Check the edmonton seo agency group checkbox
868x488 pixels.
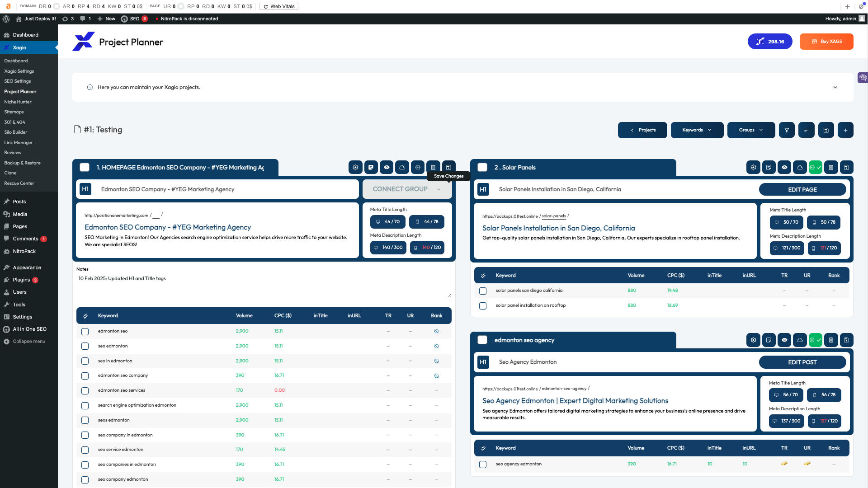(x=482, y=340)
